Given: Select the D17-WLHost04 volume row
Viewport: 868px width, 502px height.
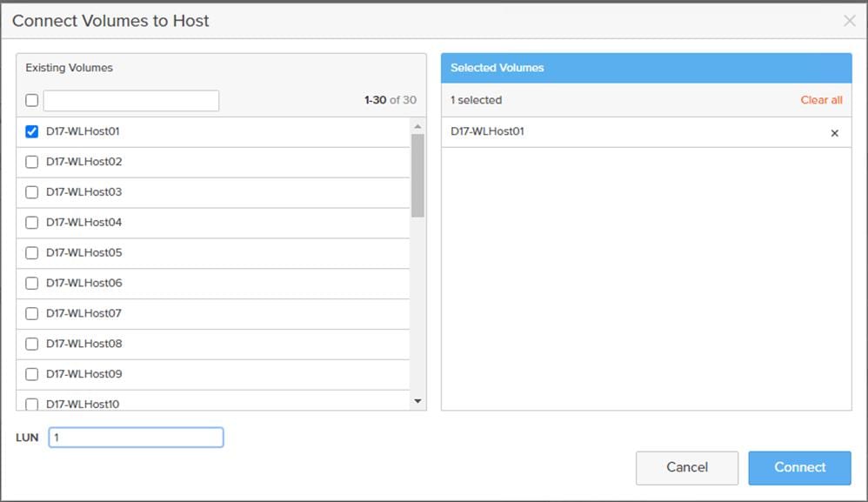Looking at the screenshot, I should pyautogui.click(x=84, y=223).
